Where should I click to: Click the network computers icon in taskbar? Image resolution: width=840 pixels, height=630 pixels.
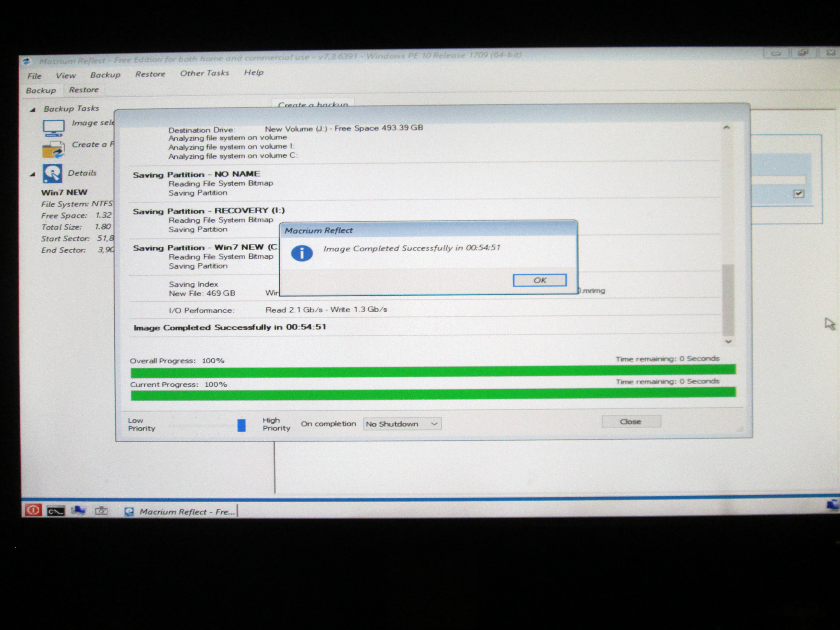[78, 511]
